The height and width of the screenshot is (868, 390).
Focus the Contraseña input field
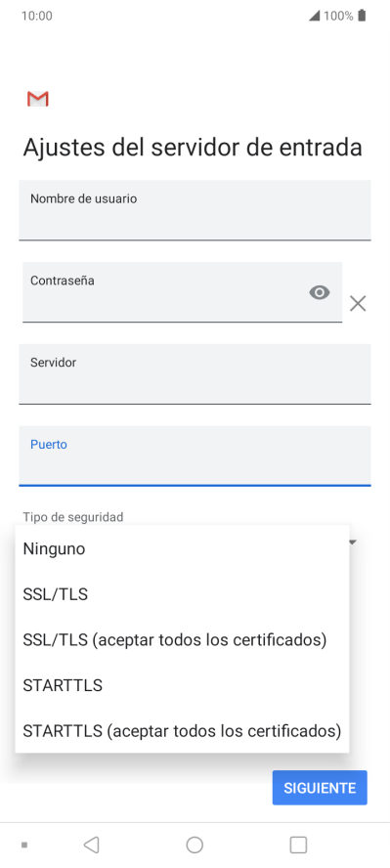tap(182, 292)
